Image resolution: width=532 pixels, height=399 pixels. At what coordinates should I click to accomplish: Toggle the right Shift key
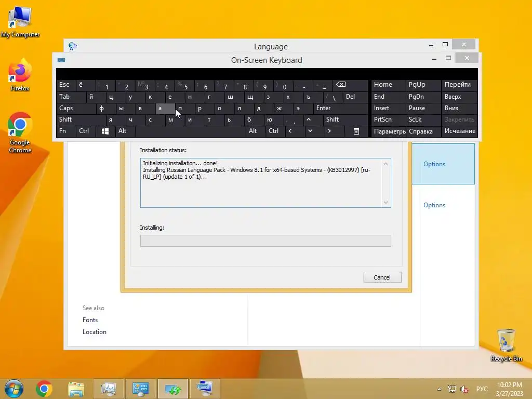click(345, 119)
